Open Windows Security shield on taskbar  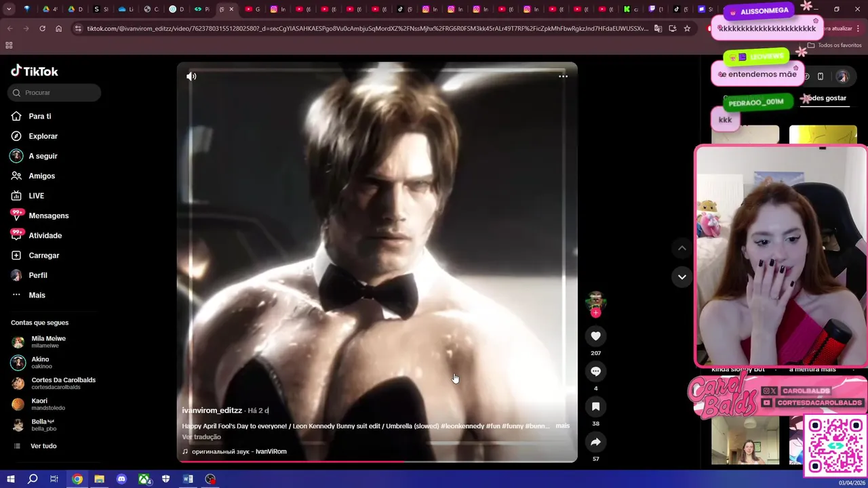(166, 479)
